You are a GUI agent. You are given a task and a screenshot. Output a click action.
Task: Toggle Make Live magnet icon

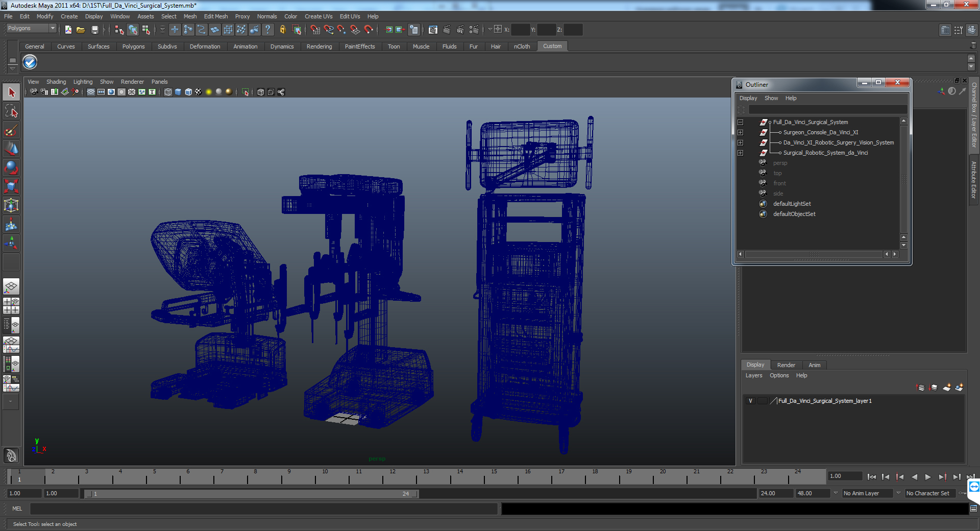point(368,30)
